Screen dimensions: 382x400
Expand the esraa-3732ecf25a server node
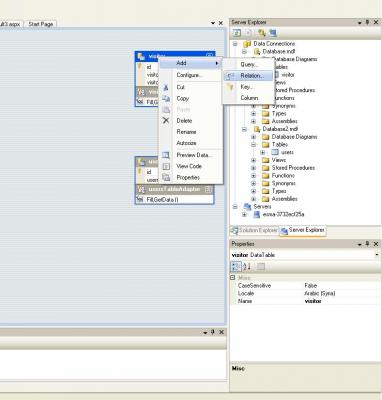click(244, 214)
